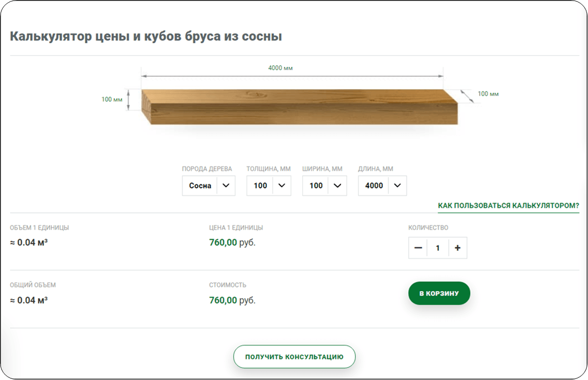
Task: Expand the Ширина, мм dropdown
Action: (324, 186)
